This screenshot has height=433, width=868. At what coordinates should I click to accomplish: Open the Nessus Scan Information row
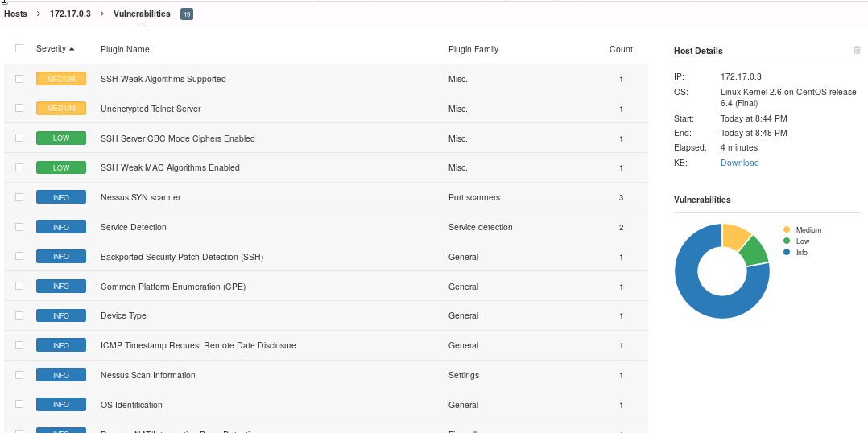click(147, 375)
